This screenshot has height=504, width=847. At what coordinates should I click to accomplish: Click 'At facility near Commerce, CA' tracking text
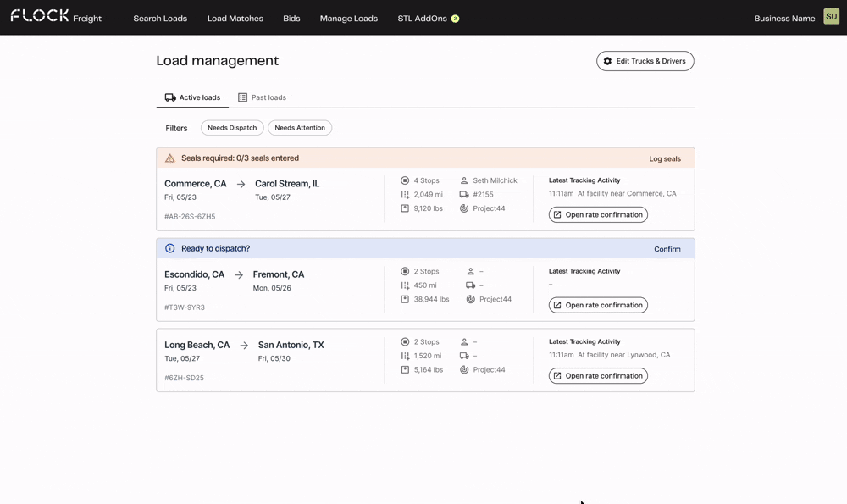pos(627,193)
